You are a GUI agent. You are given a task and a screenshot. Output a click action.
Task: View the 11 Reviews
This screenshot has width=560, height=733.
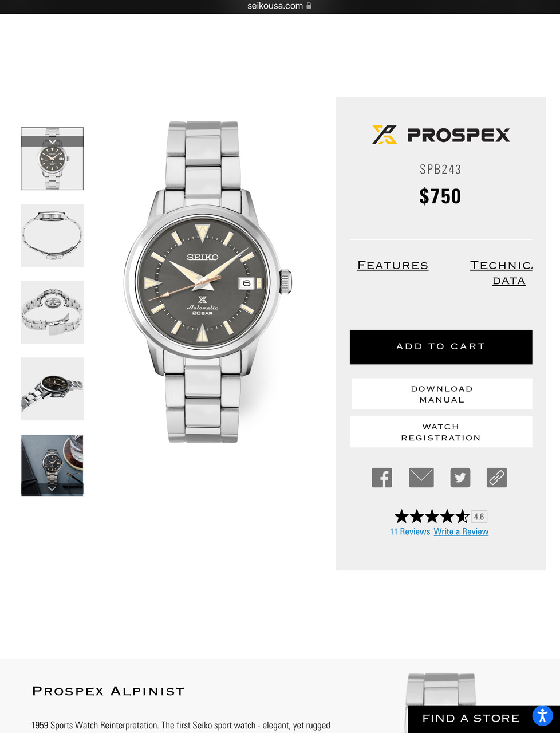click(410, 531)
